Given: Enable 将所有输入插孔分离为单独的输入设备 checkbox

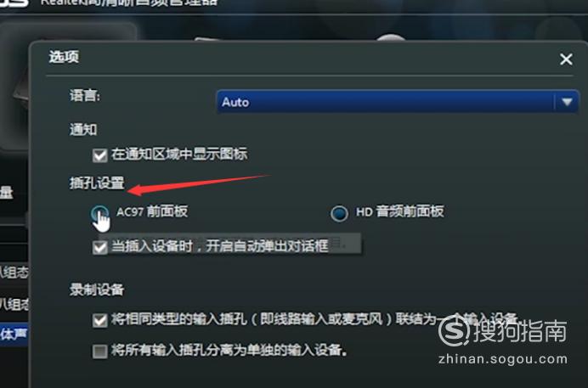Looking at the screenshot, I should coord(99,351).
